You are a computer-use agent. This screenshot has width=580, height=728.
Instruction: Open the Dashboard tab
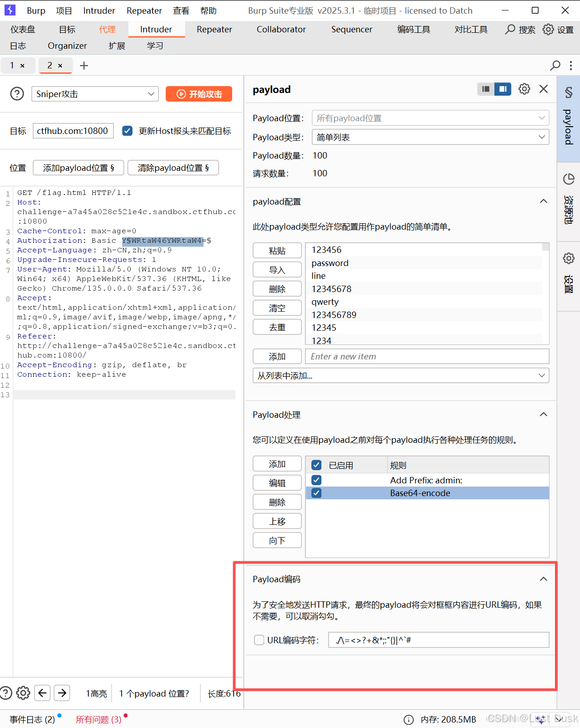(23, 30)
